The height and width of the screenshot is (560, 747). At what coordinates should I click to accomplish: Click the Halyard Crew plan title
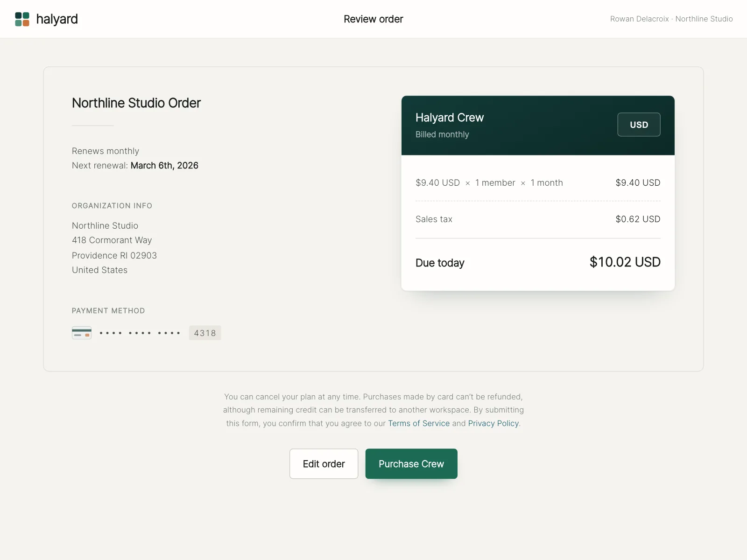[450, 118]
